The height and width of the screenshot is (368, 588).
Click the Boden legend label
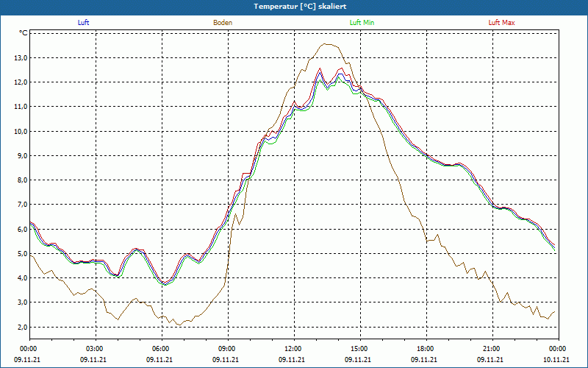(223, 23)
